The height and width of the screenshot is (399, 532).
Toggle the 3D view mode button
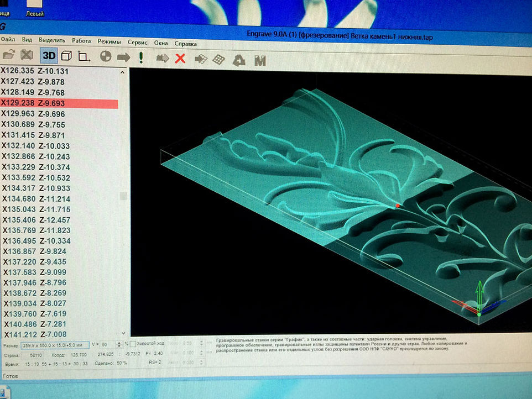[x=49, y=56]
